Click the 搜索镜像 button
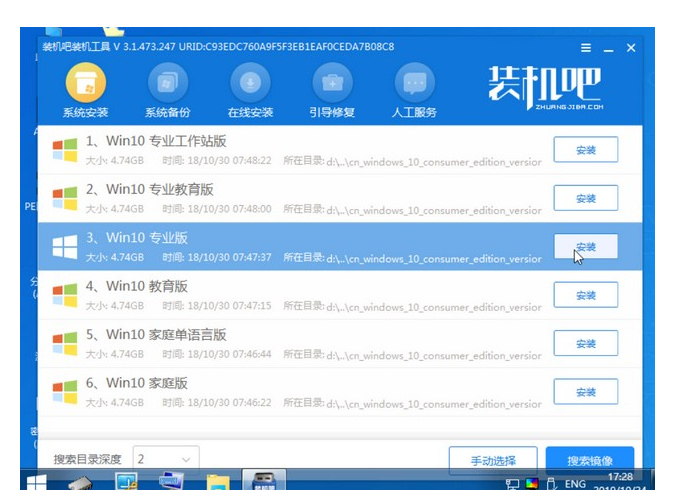The width and height of the screenshot is (673, 500). pyautogui.click(x=589, y=460)
